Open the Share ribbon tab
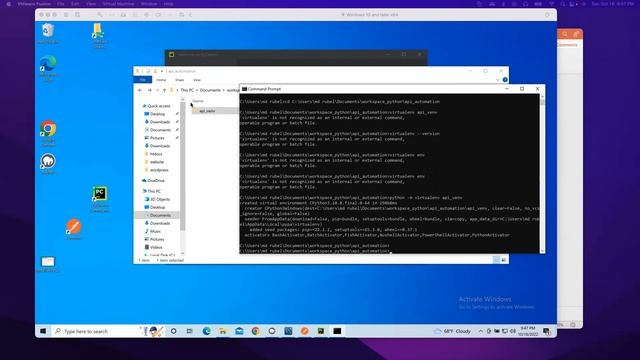Image resolution: width=640 pixels, height=360 pixels. click(180, 80)
